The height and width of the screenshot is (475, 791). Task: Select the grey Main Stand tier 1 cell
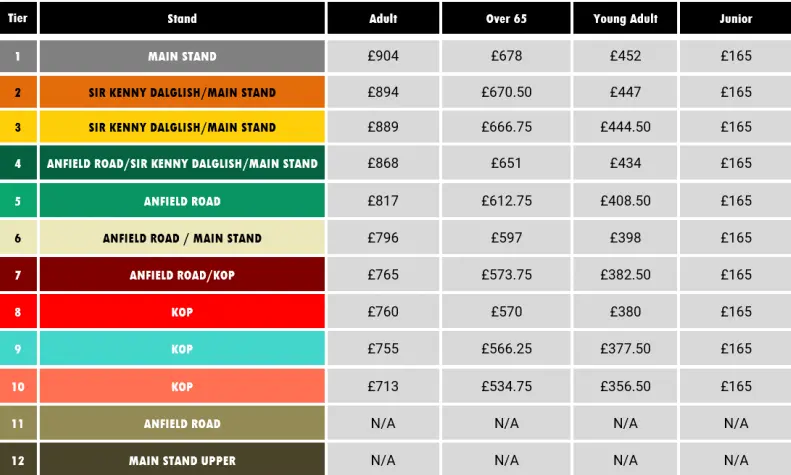coord(182,56)
